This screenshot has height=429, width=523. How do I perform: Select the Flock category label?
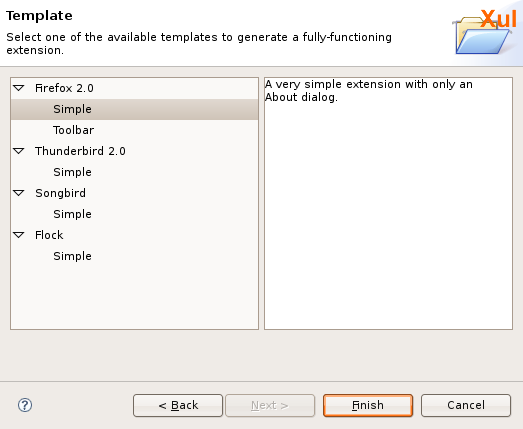pos(49,235)
